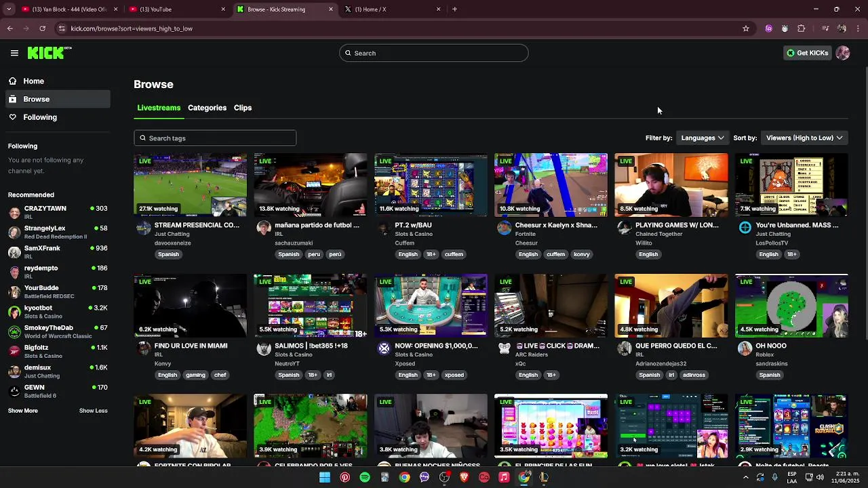
Task: Click the gaming tag under Konvy stream
Action: [195, 375]
